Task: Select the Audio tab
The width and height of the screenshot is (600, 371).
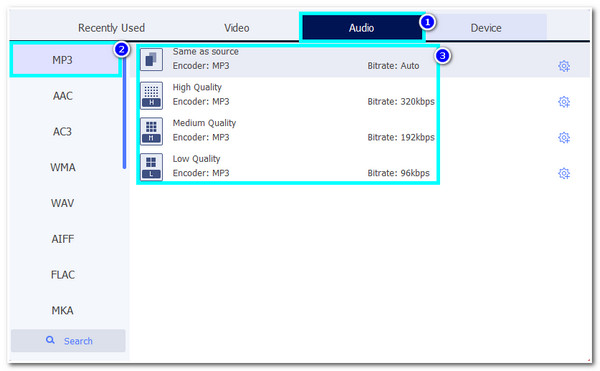Action: pyautogui.click(x=362, y=28)
